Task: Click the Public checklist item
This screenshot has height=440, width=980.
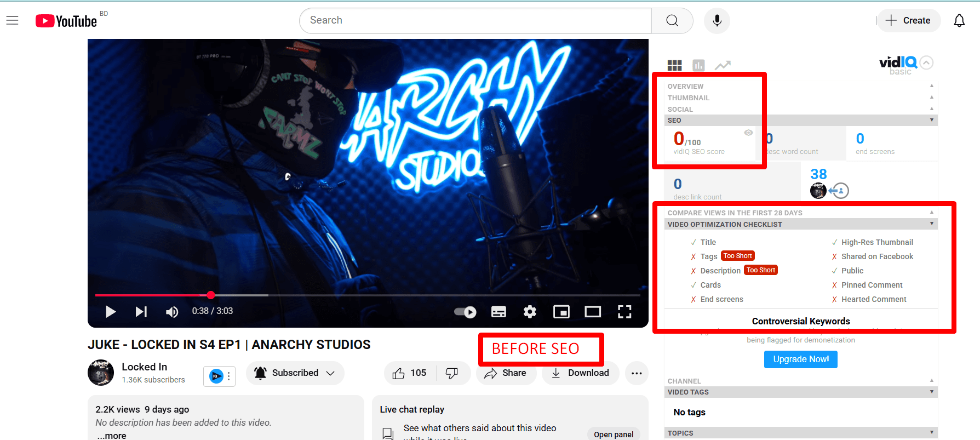Action: click(852, 271)
